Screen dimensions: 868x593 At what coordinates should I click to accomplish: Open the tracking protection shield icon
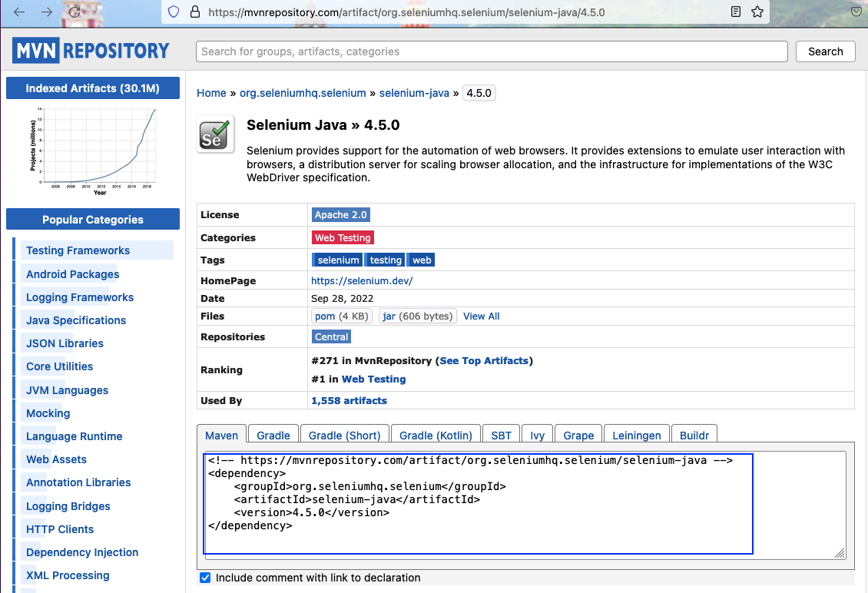[174, 12]
